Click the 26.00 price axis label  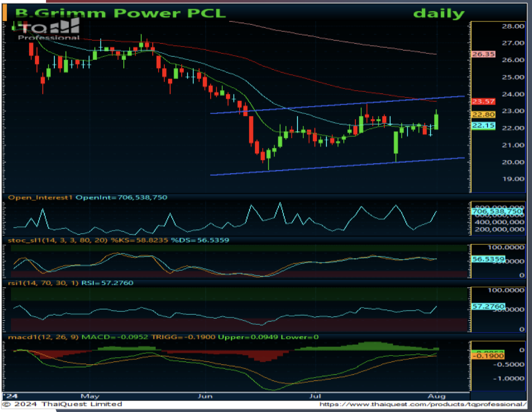tap(513, 60)
